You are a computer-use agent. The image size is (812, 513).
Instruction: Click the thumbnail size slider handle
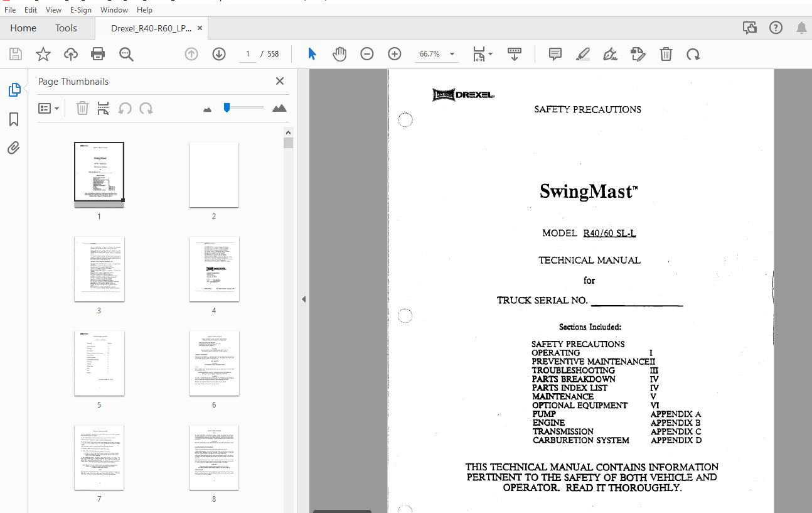pyautogui.click(x=227, y=108)
